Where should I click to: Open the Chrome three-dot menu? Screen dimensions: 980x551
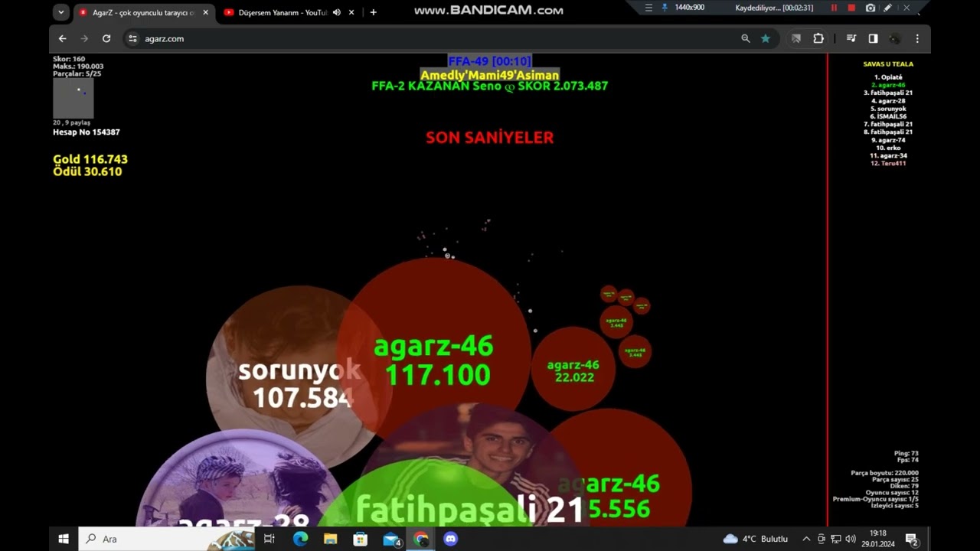pos(917,38)
